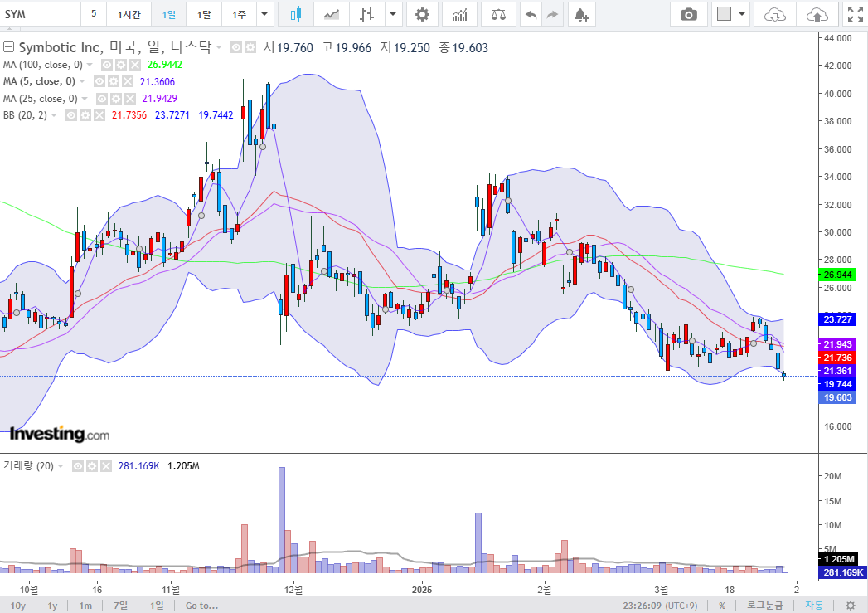The width and height of the screenshot is (868, 613).
Task: Set range to 10y
Action: pyautogui.click(x=17, y=606)
